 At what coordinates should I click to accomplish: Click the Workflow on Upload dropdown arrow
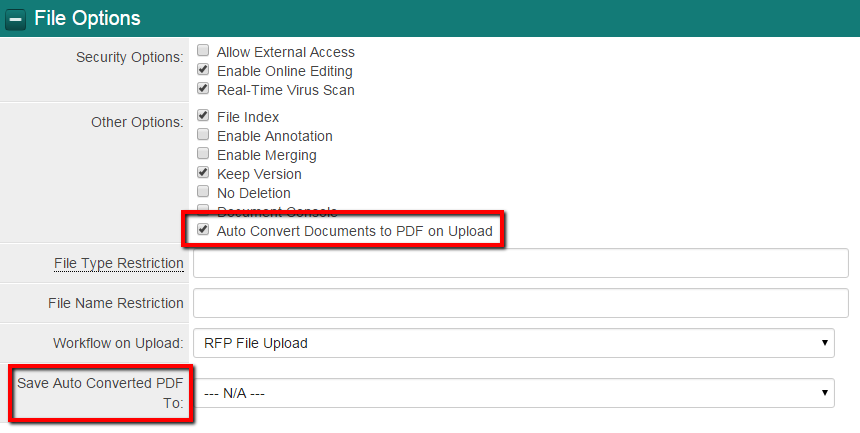tap(825, 343)
